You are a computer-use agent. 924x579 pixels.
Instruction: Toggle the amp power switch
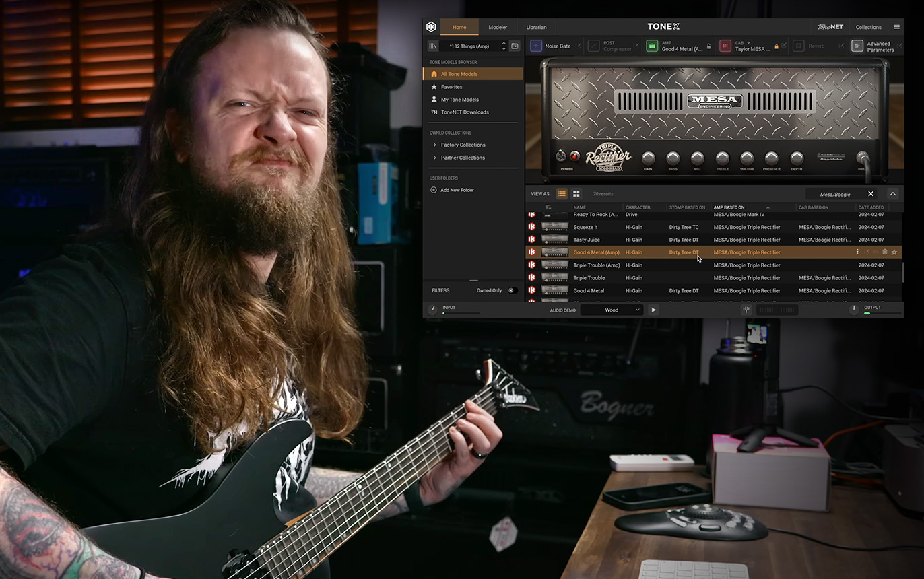[575, 157]
